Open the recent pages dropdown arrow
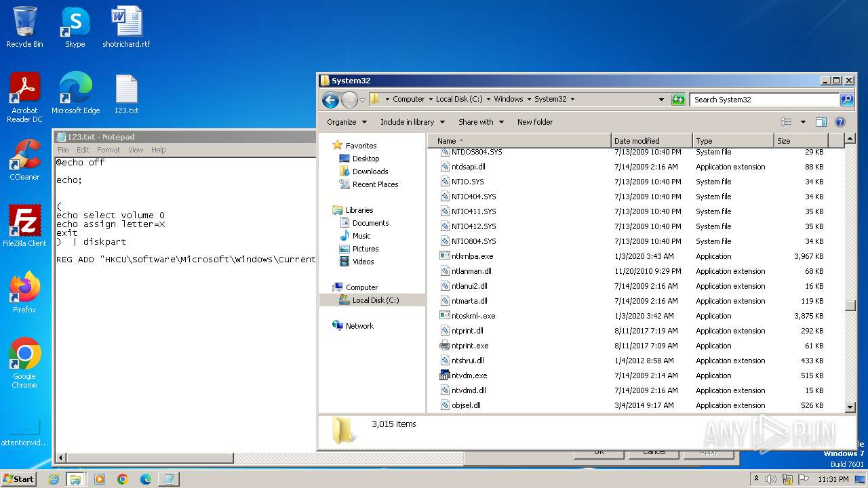 (363, 100)
